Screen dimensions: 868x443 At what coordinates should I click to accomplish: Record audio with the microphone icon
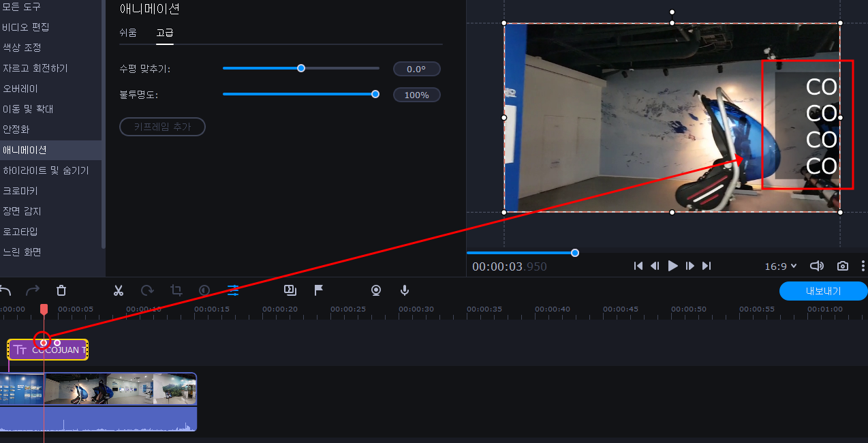405,290
